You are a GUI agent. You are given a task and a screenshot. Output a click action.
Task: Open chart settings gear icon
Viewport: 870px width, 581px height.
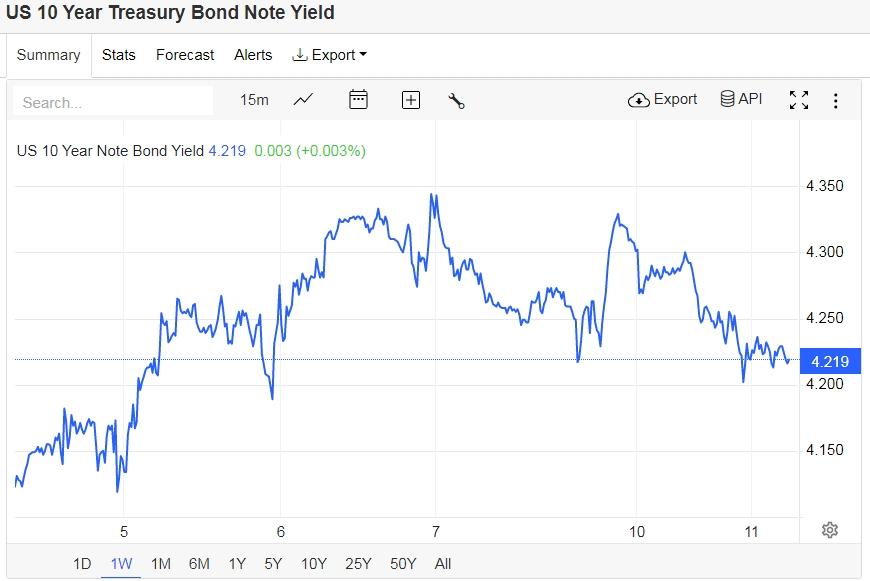[x=829, y=530]
